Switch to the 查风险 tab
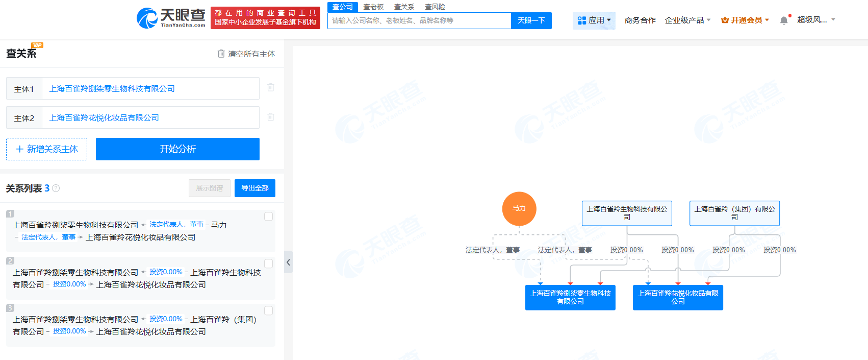 [x=435, y=7]
